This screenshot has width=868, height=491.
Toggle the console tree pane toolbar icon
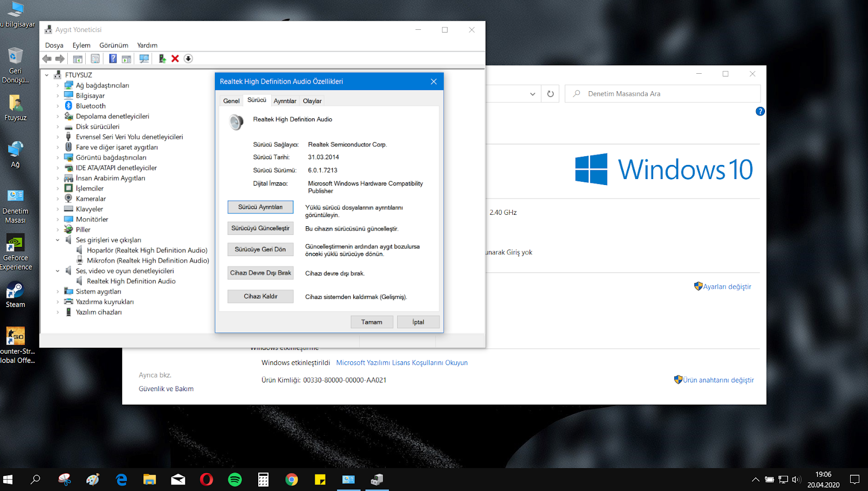pos(78,59)
